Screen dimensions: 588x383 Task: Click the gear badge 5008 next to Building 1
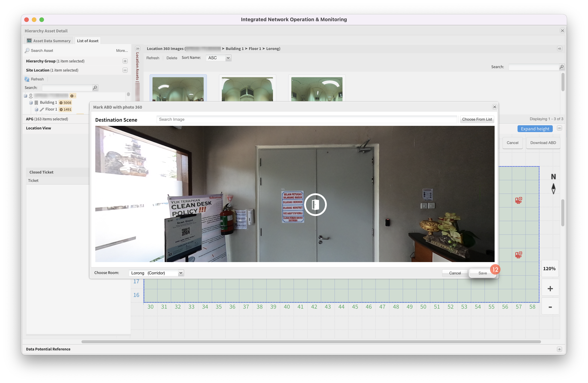point(65,103)
